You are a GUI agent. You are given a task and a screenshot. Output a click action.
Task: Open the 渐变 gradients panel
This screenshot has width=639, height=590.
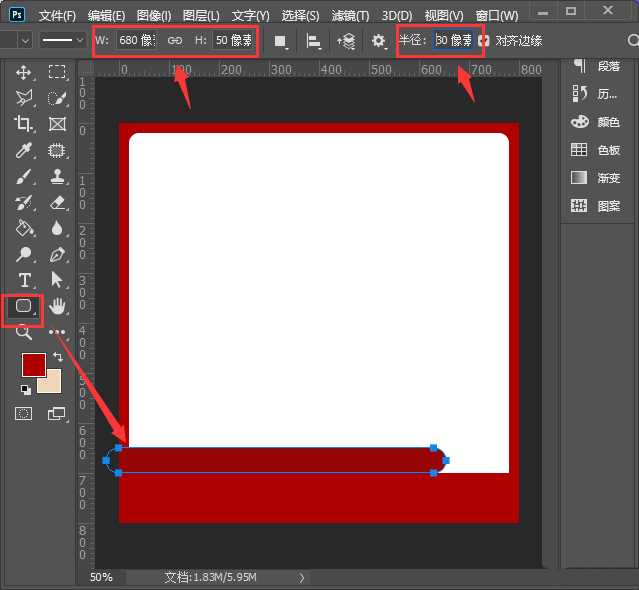click(596, 177)
